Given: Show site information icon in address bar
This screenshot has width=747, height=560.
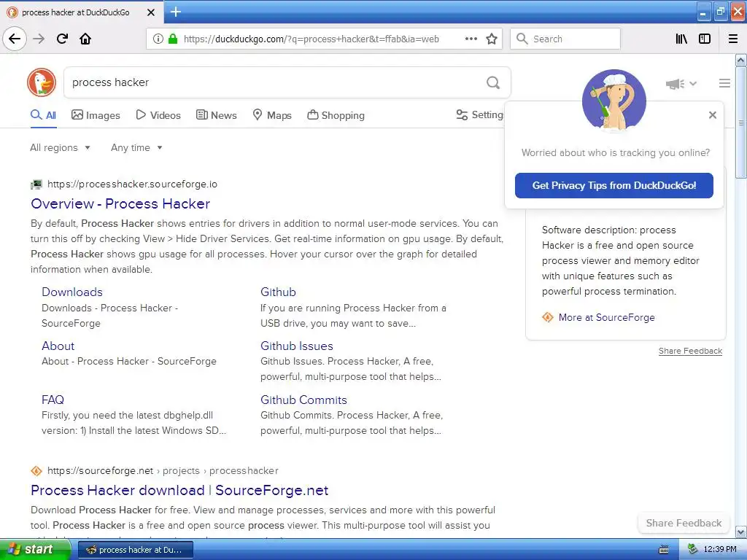Looking at the screenshot, I should tap(158, 39).
